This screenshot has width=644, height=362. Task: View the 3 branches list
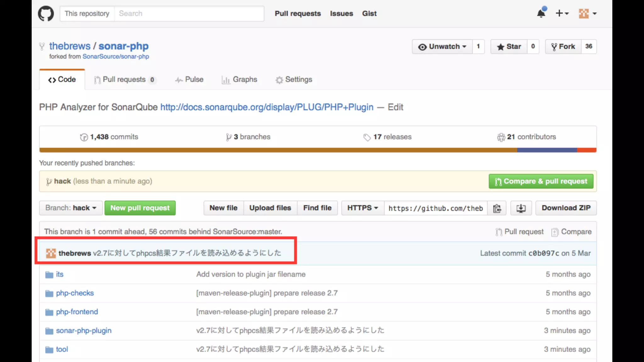(x=248, y=137)
